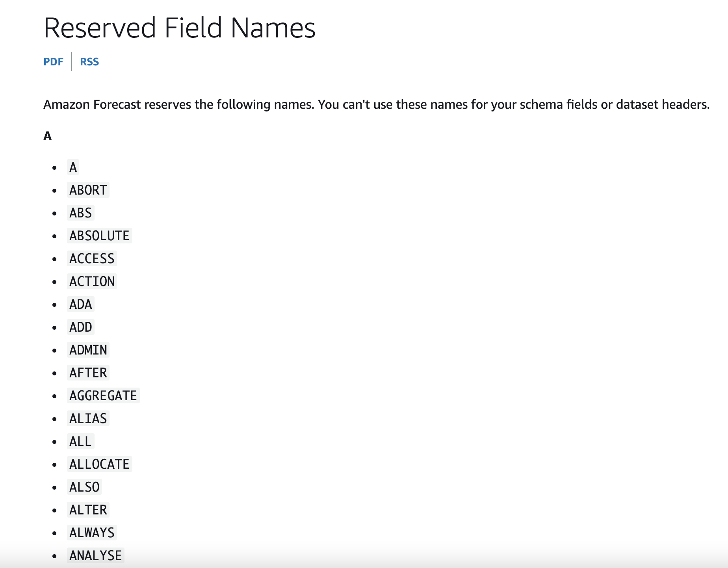Click the ALIAS reserved name

coord(88,419)
